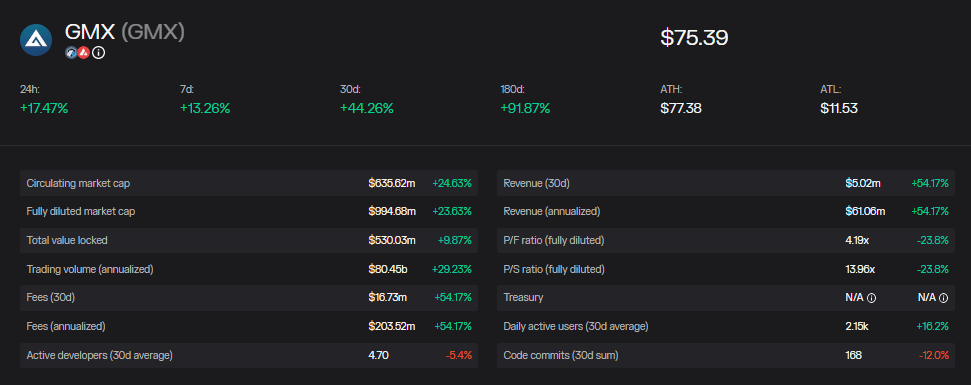The width and height of the screenshot is (971, 385).
Task: Select the Fully diluted market cap row
Action: point(249,212)
